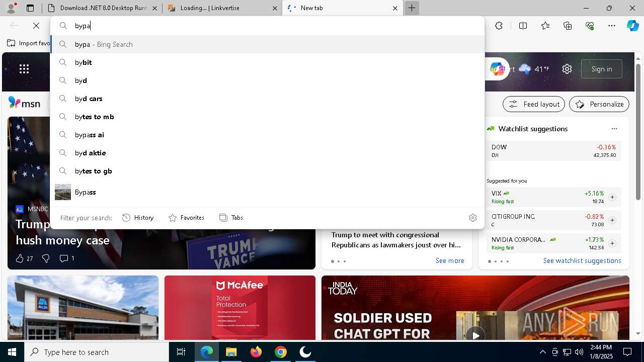Open the crescent moon app on taskbar
The image size is (644, 362).
(305, 352)
